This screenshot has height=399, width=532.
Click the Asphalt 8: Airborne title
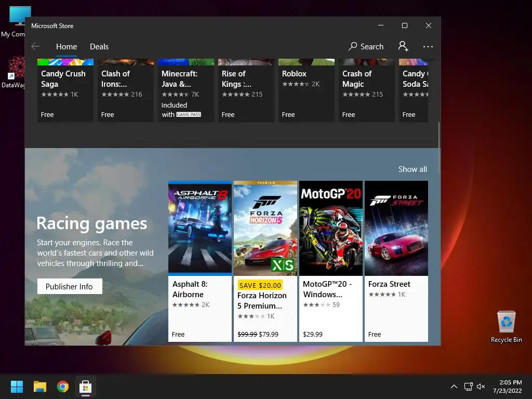(190, 289)
